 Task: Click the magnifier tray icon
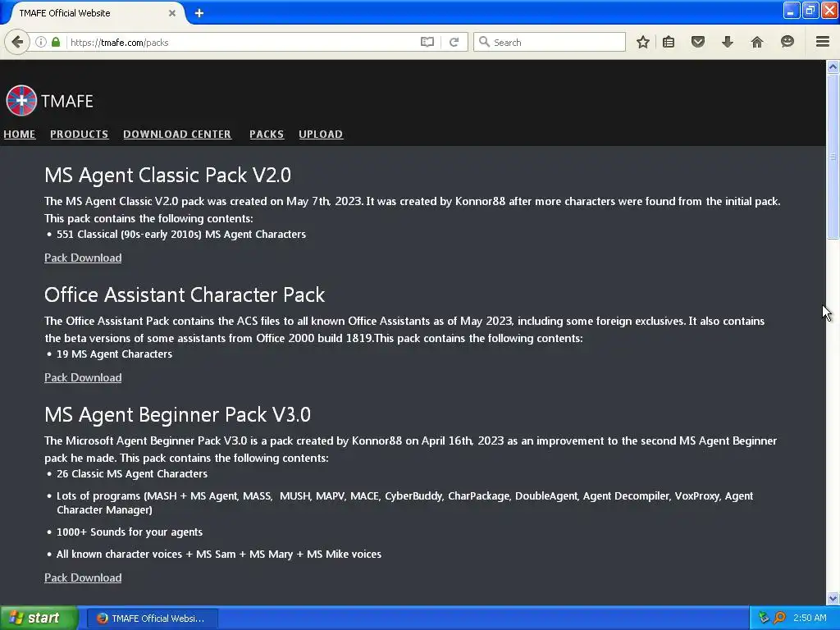point(779,618)
